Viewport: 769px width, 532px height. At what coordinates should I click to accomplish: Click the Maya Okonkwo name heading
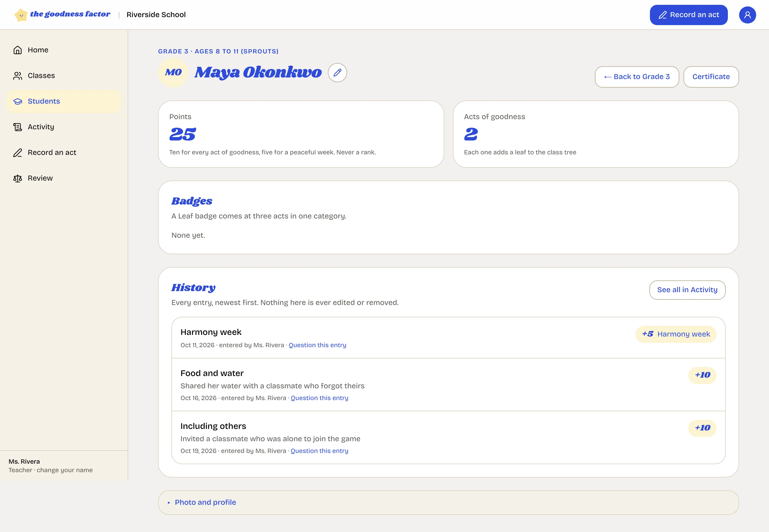258,73
